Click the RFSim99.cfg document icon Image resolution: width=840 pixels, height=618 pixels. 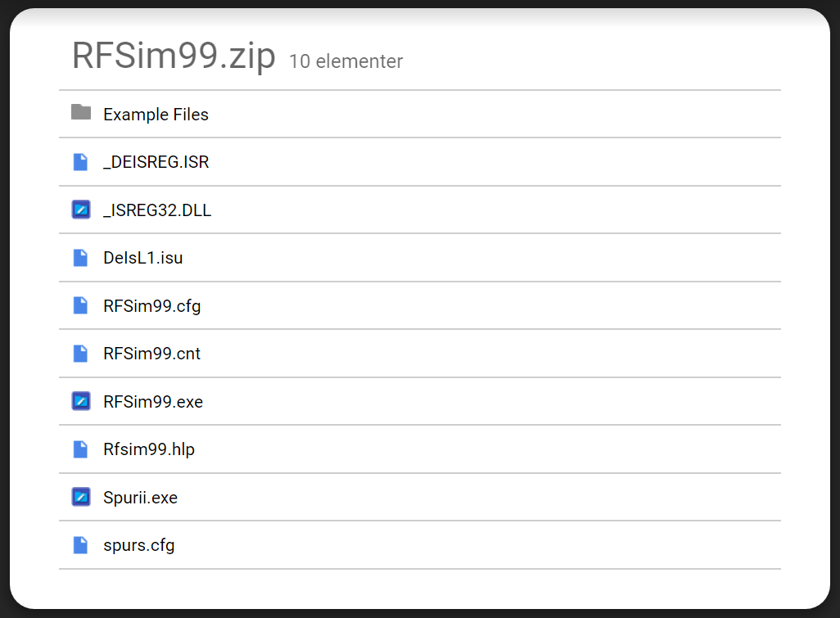[x=80, y=305]
